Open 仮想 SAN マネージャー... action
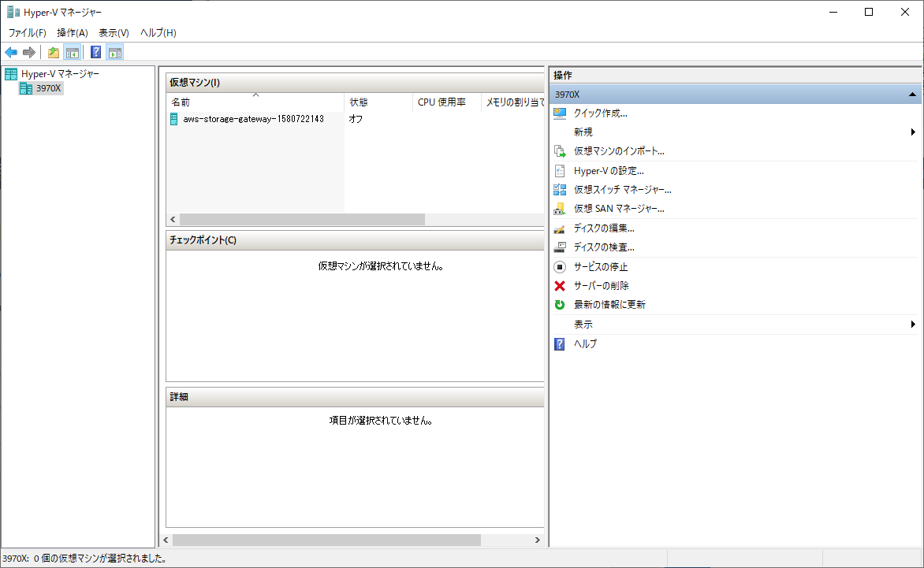Screen dimensions: 924x568 [620, 209]
